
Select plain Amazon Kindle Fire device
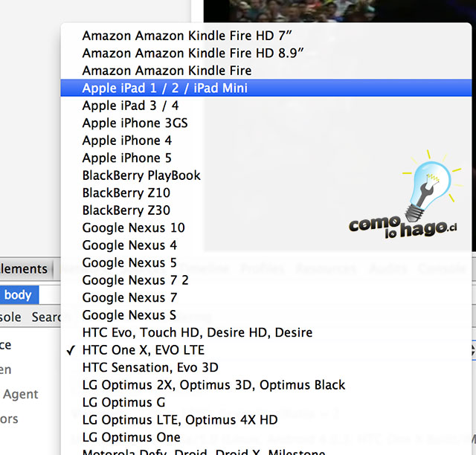tap(167, 71)
